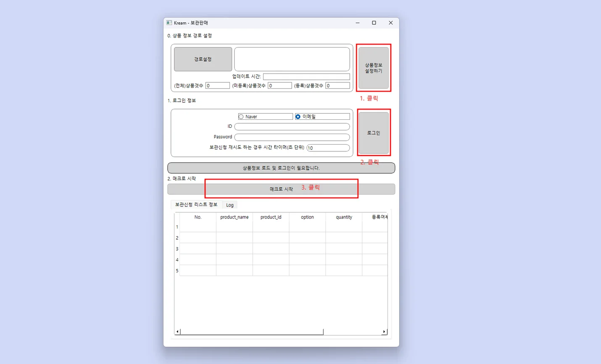Click the 등록여부 column header
Viewport: 601px width, 364px height.
pyautogui.click(x=375, y=217)
